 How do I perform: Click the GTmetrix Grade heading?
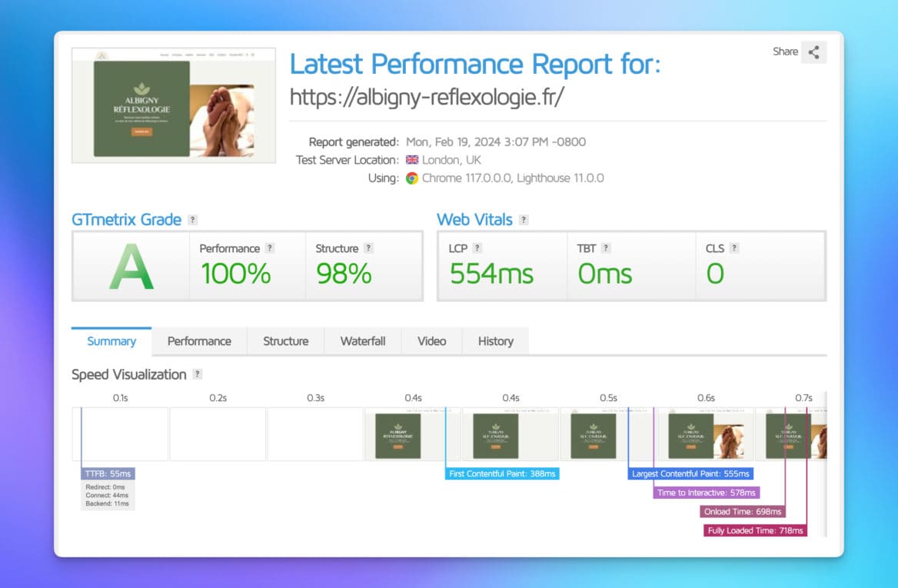coord(127,220)
